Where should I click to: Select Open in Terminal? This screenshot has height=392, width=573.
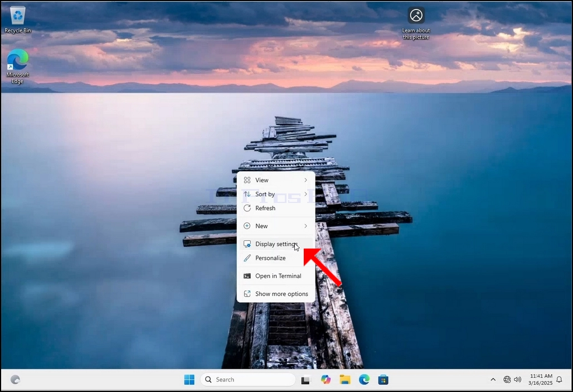[276, 275]
